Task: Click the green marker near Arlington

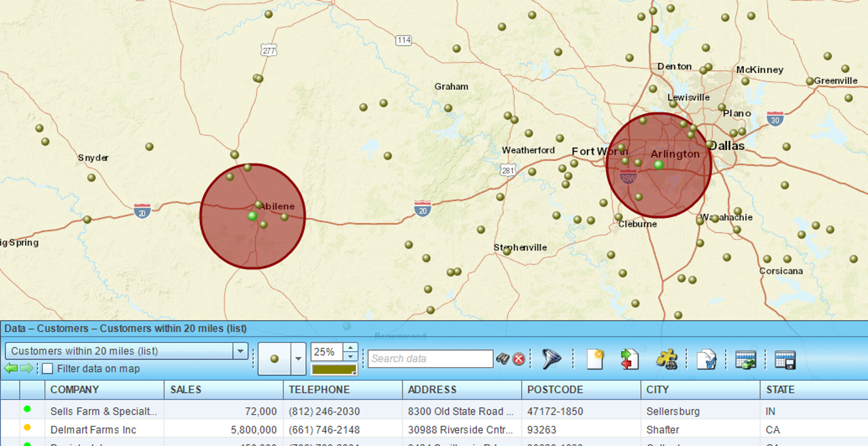Action: click(659, 165)
